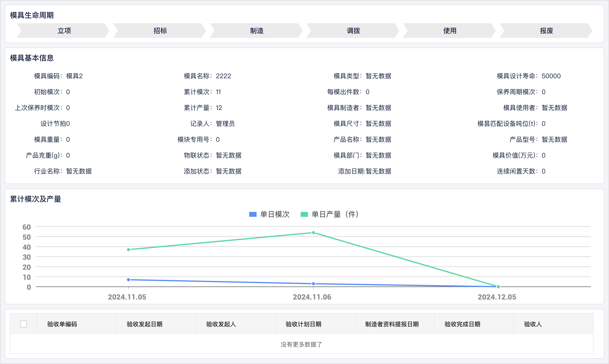
Task: Click the 行业名称 value 暂无数据
Action: [79, 171]
